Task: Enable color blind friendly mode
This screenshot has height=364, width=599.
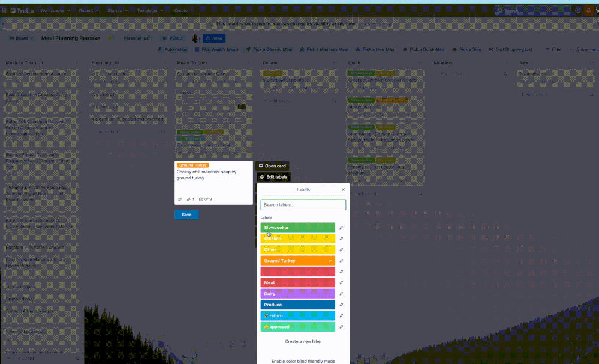Action: tap(303, 360)
